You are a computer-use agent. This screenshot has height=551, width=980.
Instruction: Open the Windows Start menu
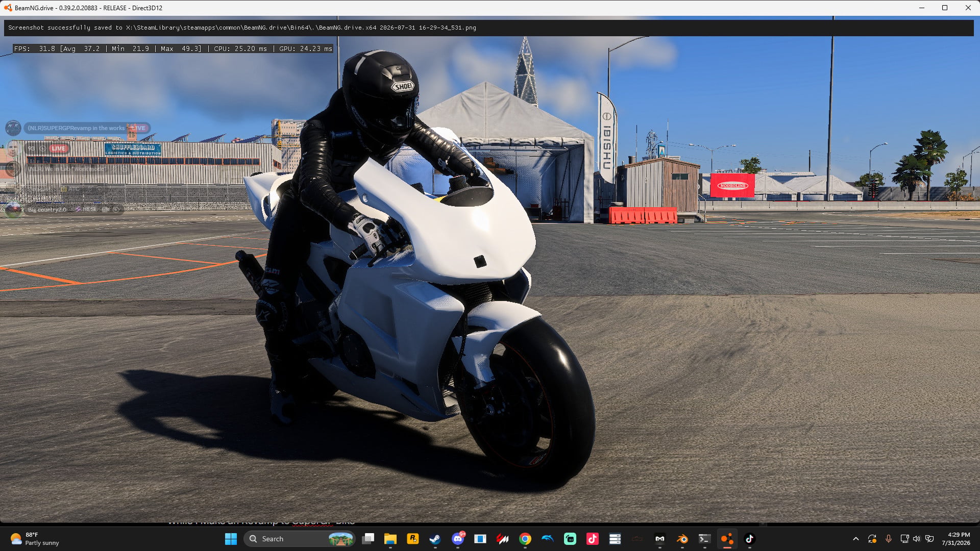point(231,539)
